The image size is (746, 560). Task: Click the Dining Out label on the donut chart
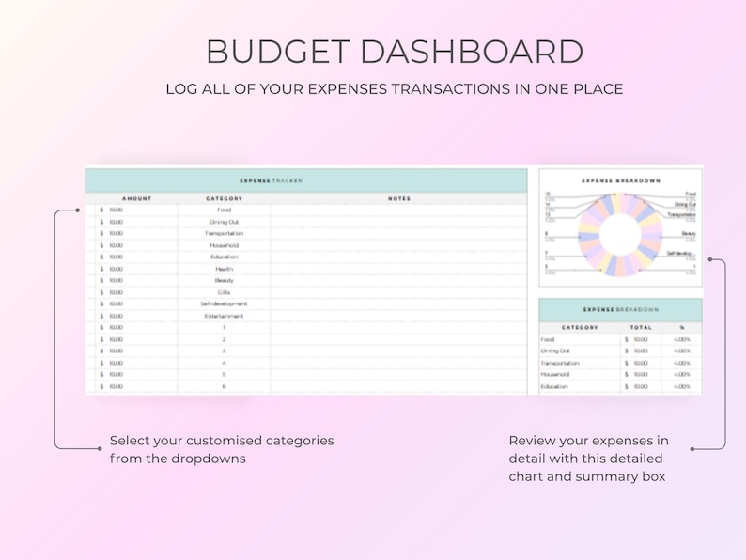pyautogui.click(x=685, y=204)
